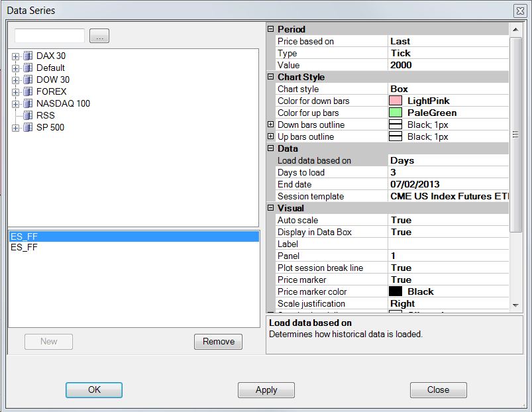Click the property grid vertical scrollbar thumb
532x412 pixels.
[x=515, y=134]
